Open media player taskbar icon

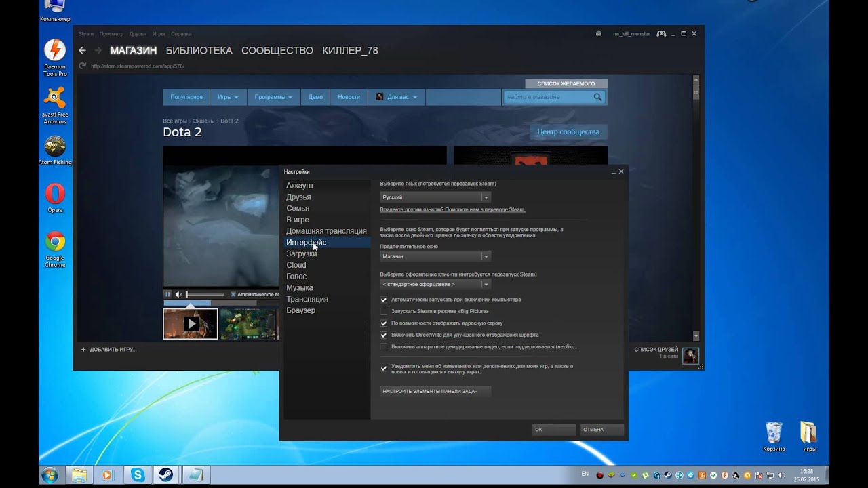pos(107,475)
